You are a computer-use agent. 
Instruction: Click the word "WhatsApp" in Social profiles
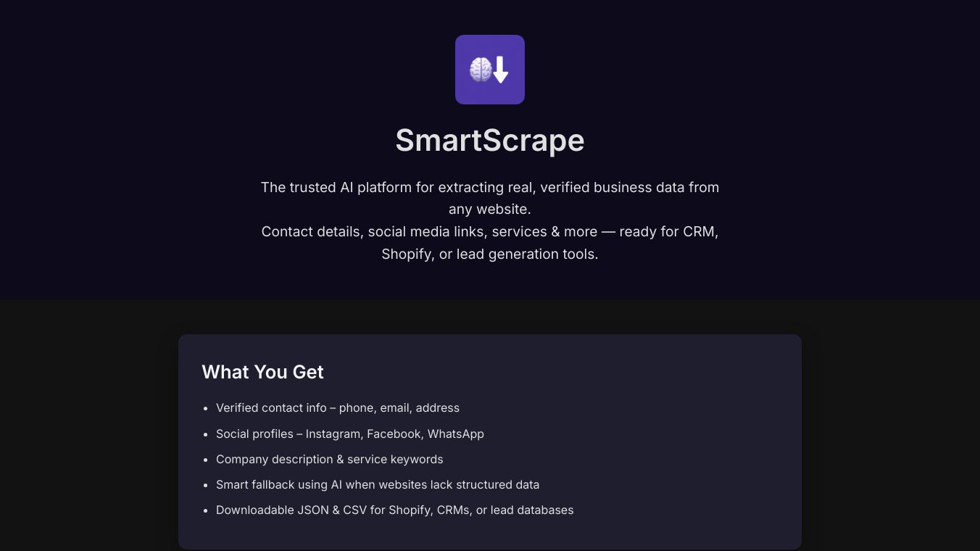456,434
